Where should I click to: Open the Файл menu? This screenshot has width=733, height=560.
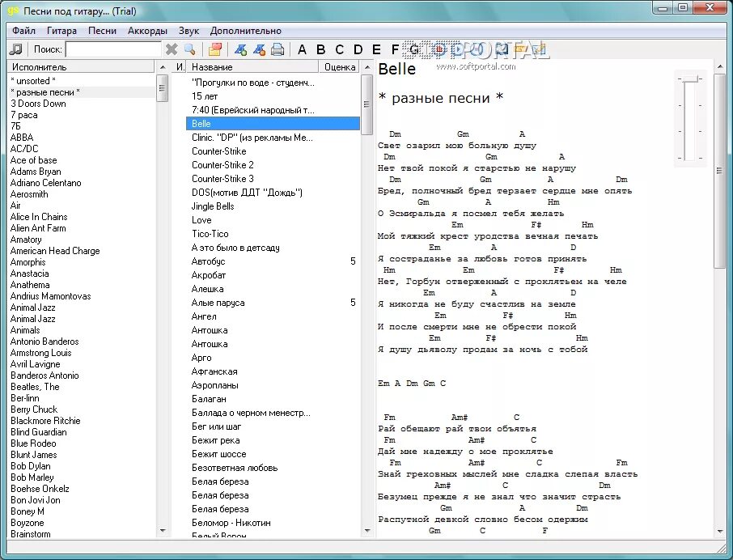tap(23, 31)
